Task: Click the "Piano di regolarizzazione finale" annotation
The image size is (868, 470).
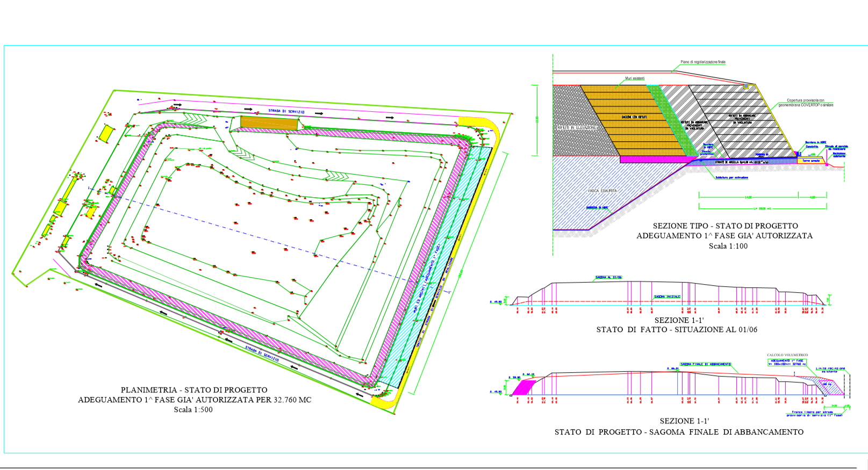Action: [703, 62]
